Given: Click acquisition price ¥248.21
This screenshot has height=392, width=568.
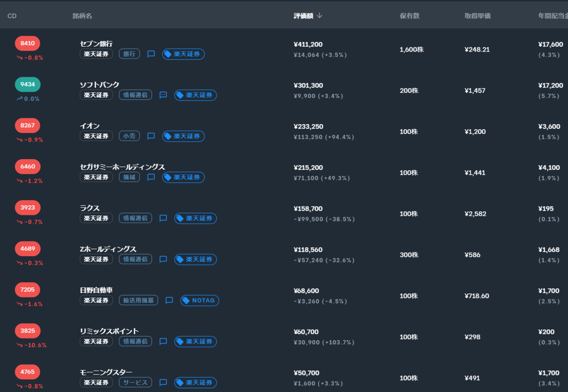Looking at the screenshot, I should tap(477, 49).
